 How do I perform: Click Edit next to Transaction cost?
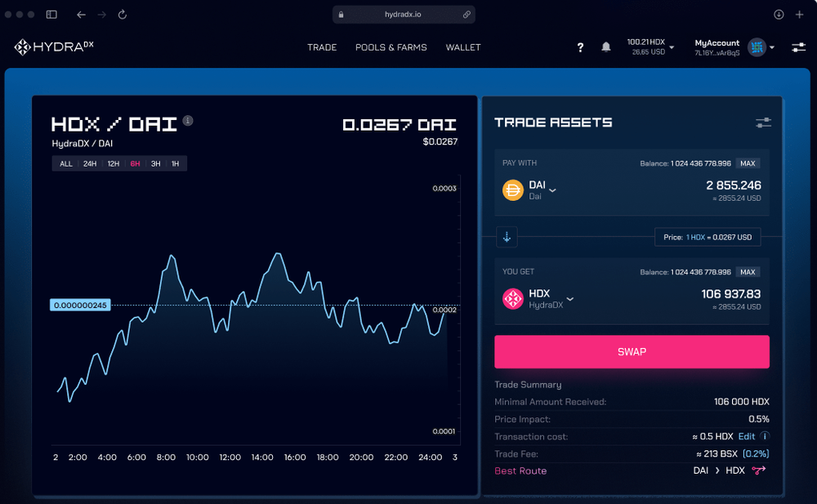tap(748, 436)
